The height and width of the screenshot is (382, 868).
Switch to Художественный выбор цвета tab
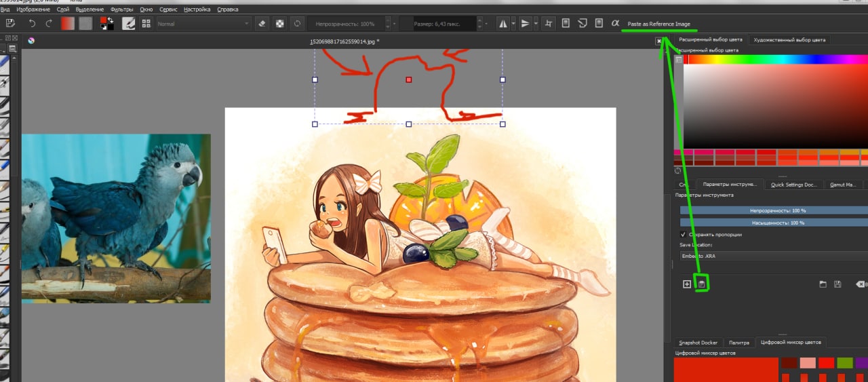[789, 40]
